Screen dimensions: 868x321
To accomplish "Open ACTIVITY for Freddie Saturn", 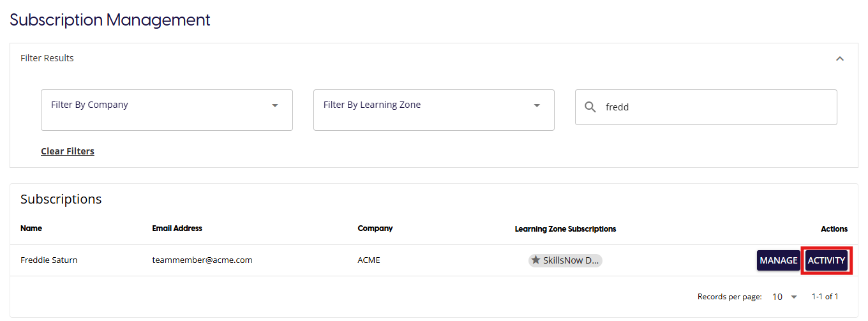I will tap(826, 260).
